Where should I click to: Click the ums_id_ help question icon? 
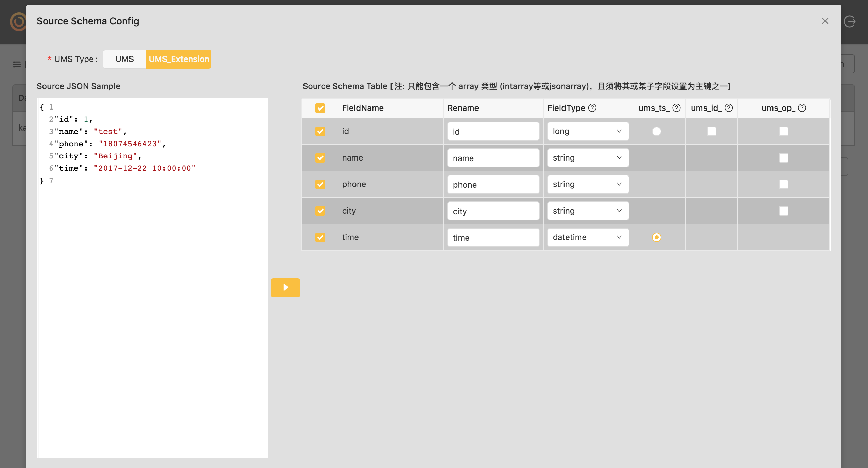(x=729, y=108)
